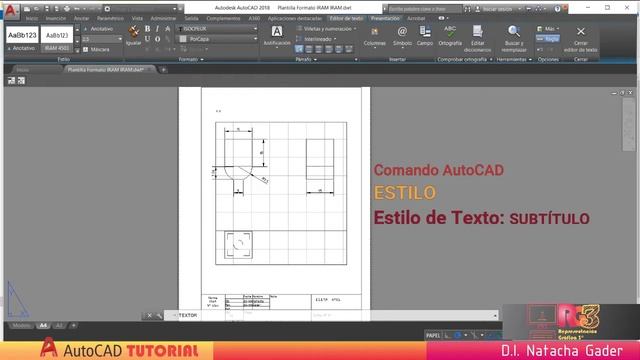Viewport: 640px width, 360px height.
Task: Switch to the Inicio ribbon tab
Action: point(32,18)
